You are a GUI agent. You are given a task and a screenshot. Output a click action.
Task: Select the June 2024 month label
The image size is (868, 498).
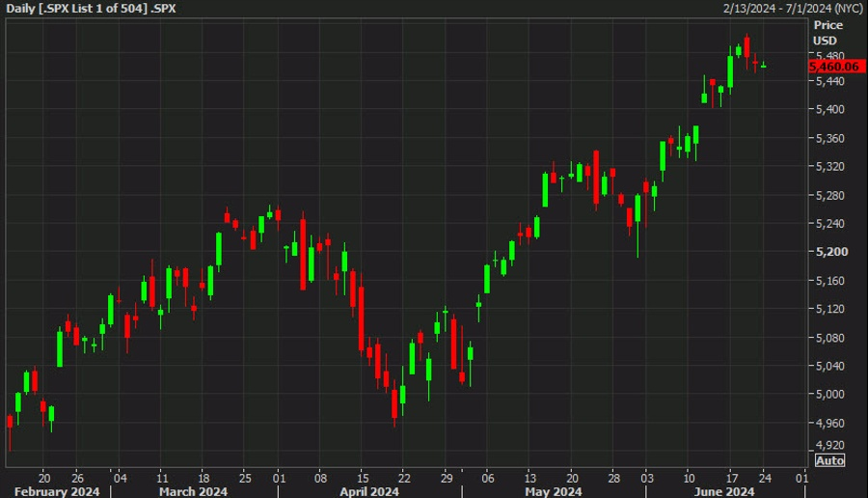(x=724, y=491)
